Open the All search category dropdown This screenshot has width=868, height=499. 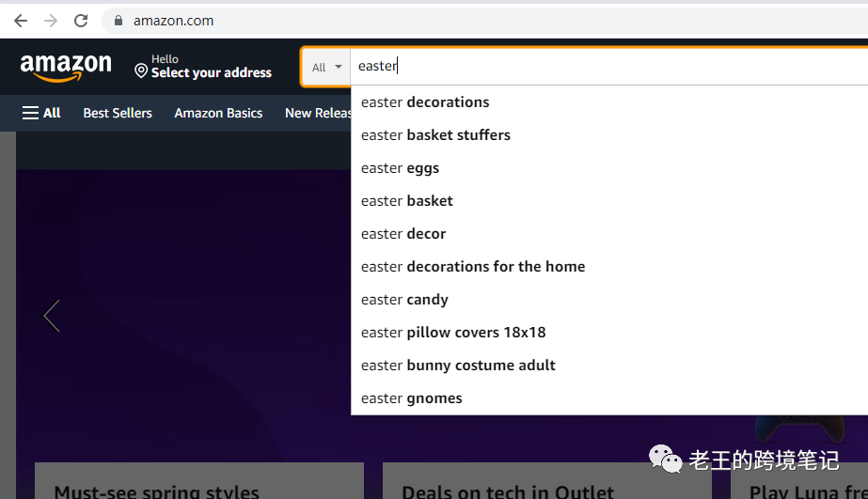326,68
